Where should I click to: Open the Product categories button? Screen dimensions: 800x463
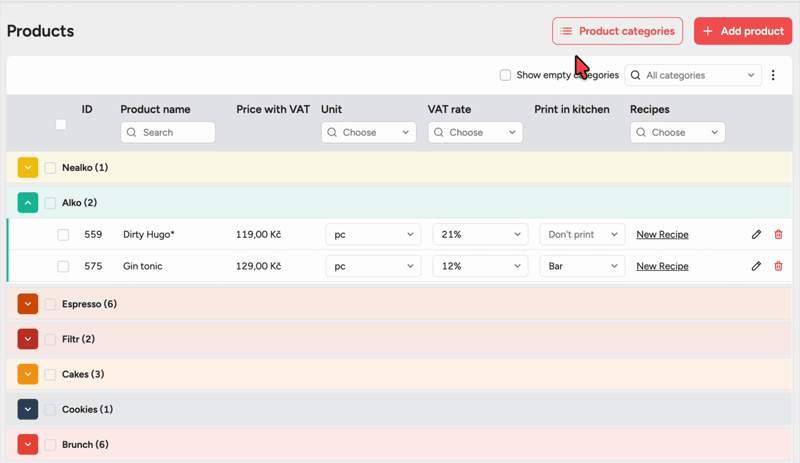(x=617, y=31)
